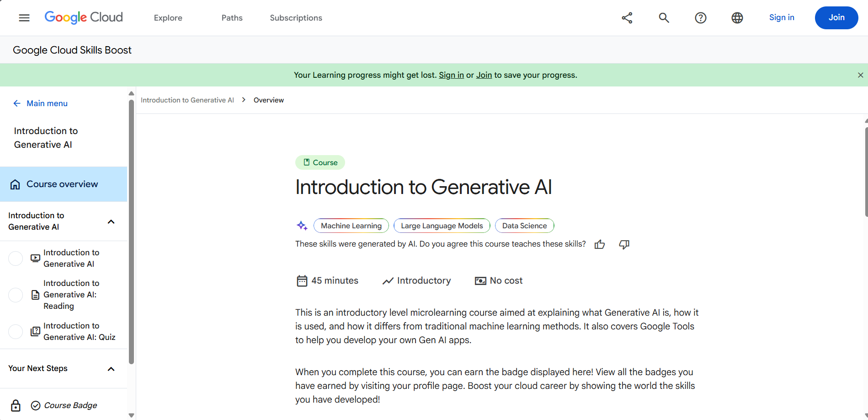Collapse the Introduction to Generative AI section
Screen dimensions: 868x420
click(111, 221)
